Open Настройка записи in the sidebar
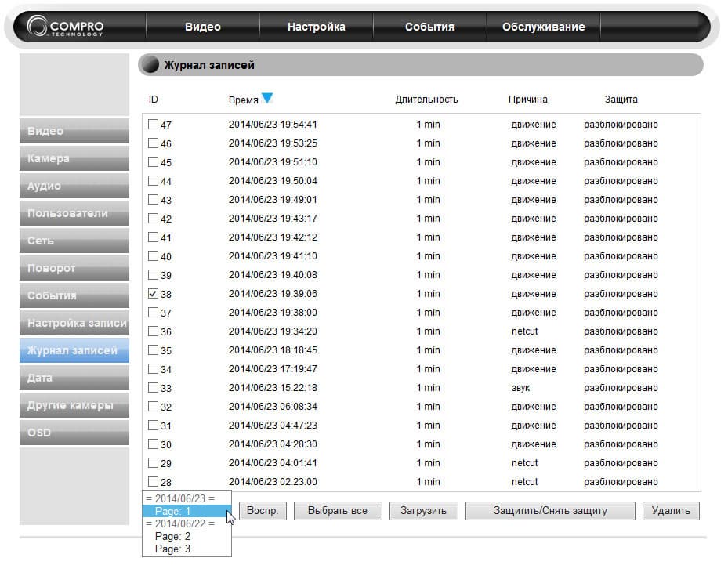Screen dimensions: 728x565 click(x=74, y=323)
